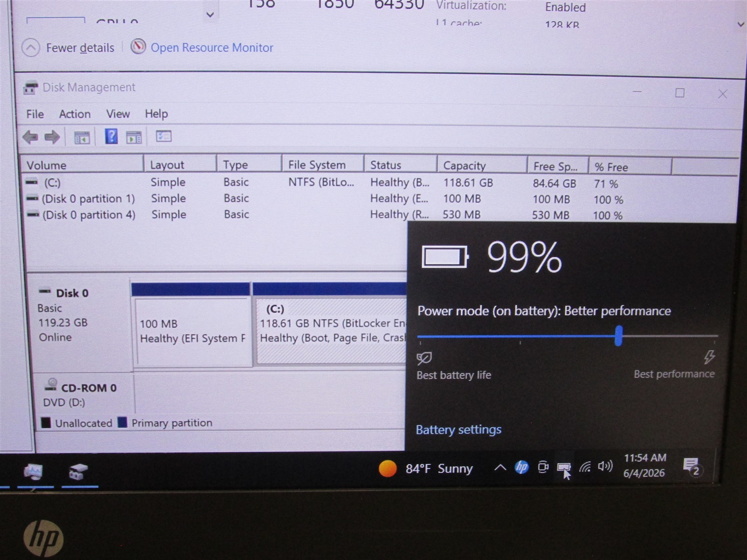Click the Disk Management title bar icon
The width and height of the screenshot is (747, 560).
[30, 87]
